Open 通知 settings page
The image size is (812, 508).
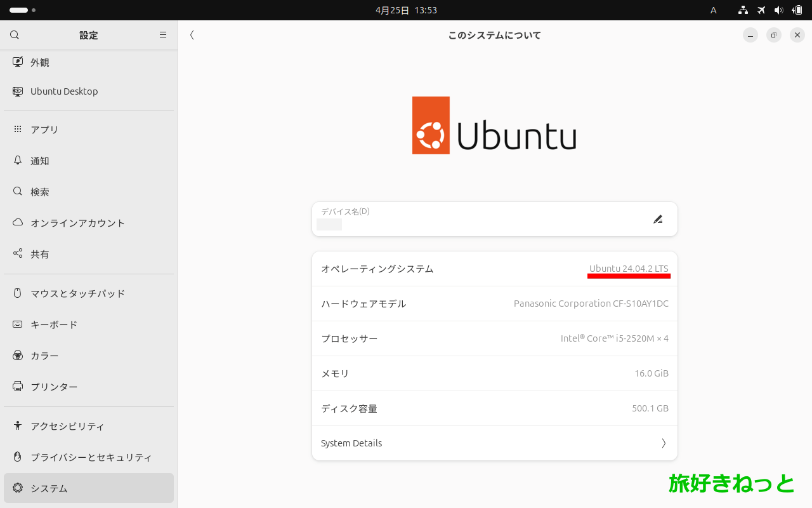(89, 161)
